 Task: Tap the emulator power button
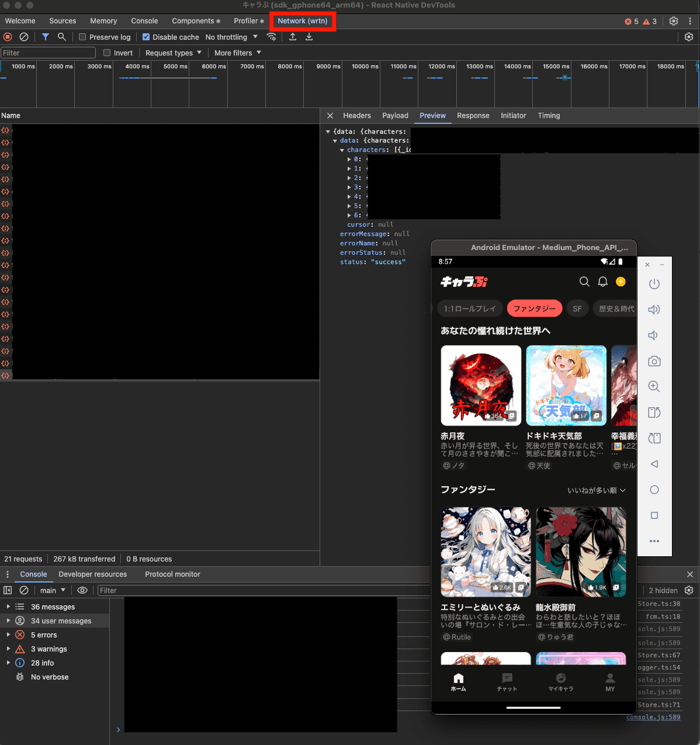coord(654,284)
